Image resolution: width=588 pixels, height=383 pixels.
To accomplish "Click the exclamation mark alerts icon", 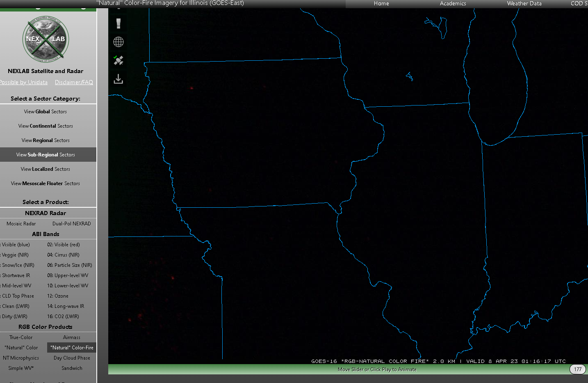I will [119, 23].
